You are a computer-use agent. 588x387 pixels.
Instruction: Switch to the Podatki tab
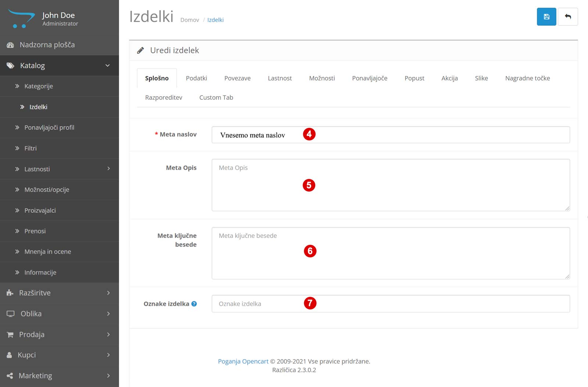[197, 78]
